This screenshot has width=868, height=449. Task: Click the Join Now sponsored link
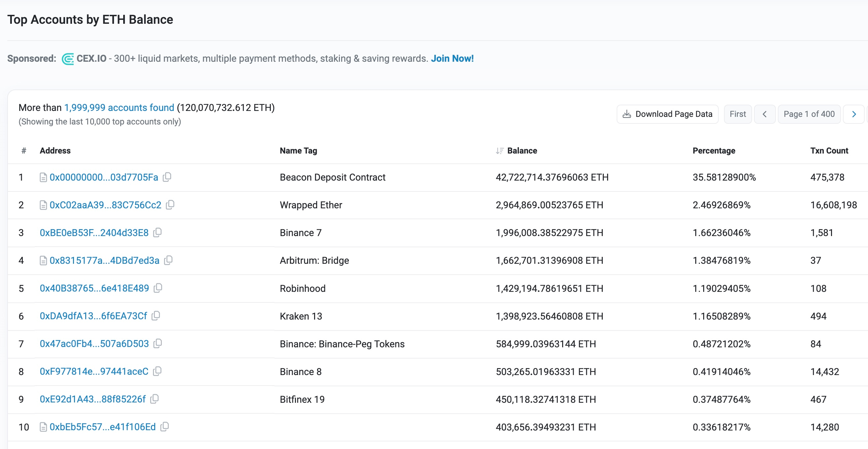click(x=452, y=58)
